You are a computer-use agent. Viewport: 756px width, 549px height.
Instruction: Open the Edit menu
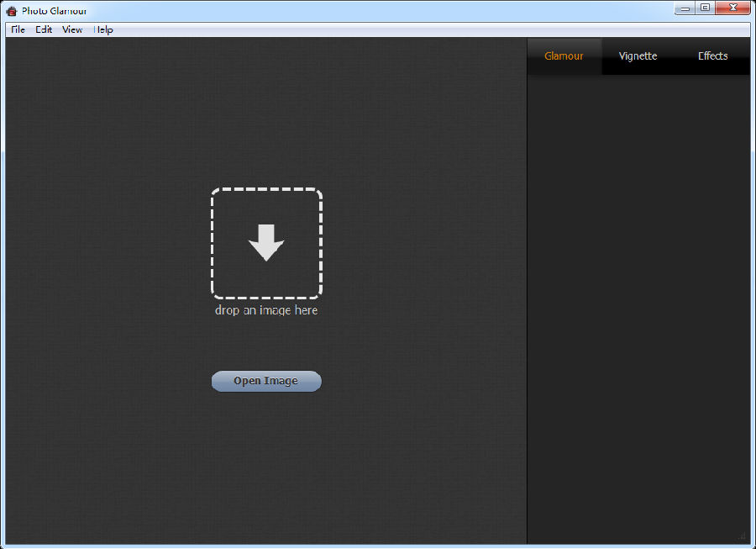point(44,29)
